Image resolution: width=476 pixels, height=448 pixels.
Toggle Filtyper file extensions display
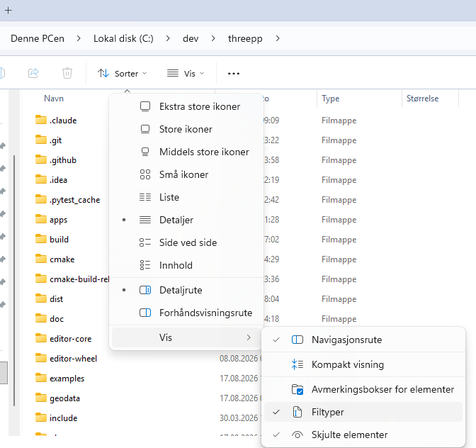pos(363,412)
